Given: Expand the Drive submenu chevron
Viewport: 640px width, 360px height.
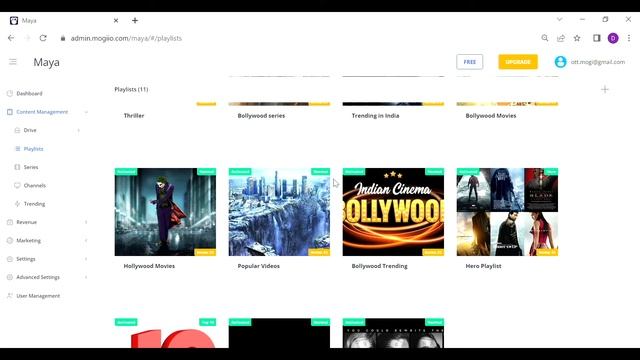Looking at the screenshot, I should click(x=78, y=130).
